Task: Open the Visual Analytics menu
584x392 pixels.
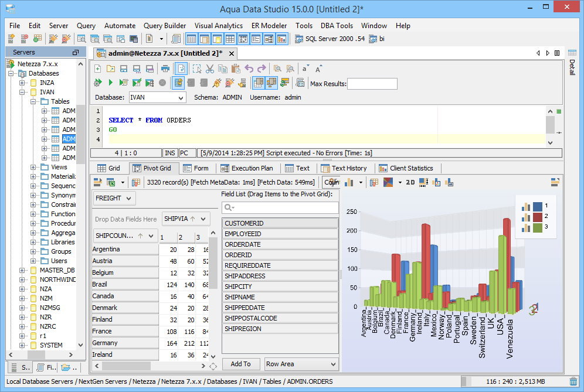Action: click(x=219, y=26)
